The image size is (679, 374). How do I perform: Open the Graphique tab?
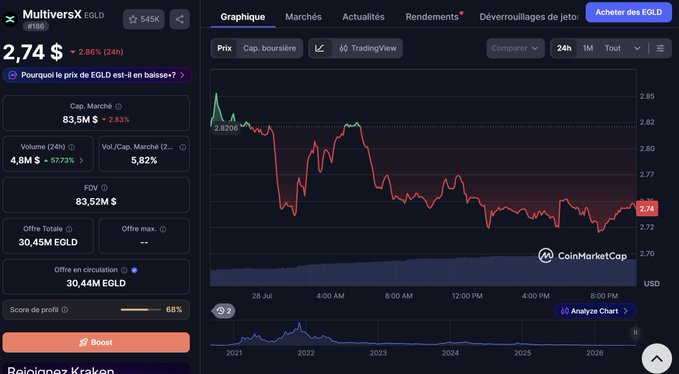coord(242,17)
